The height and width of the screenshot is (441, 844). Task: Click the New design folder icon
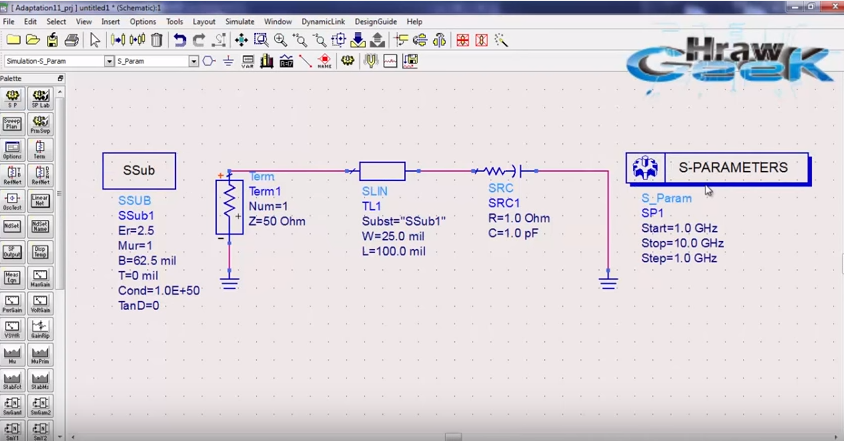(x=13, y=40)
